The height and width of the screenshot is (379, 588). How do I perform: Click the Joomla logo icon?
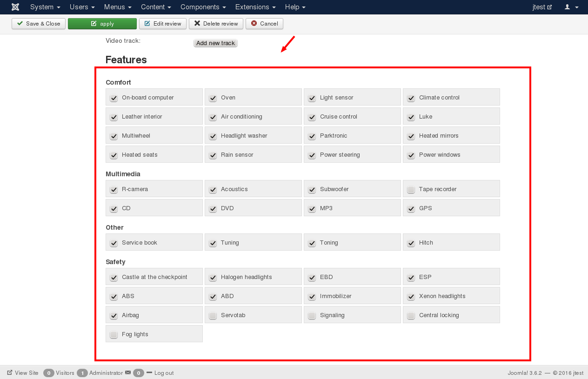click(15, 7)
